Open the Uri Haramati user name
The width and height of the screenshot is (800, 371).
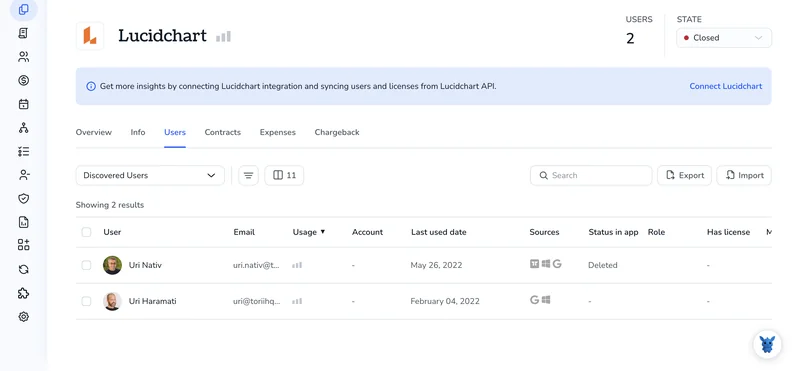pyautogui.click(x=153, y=301)
